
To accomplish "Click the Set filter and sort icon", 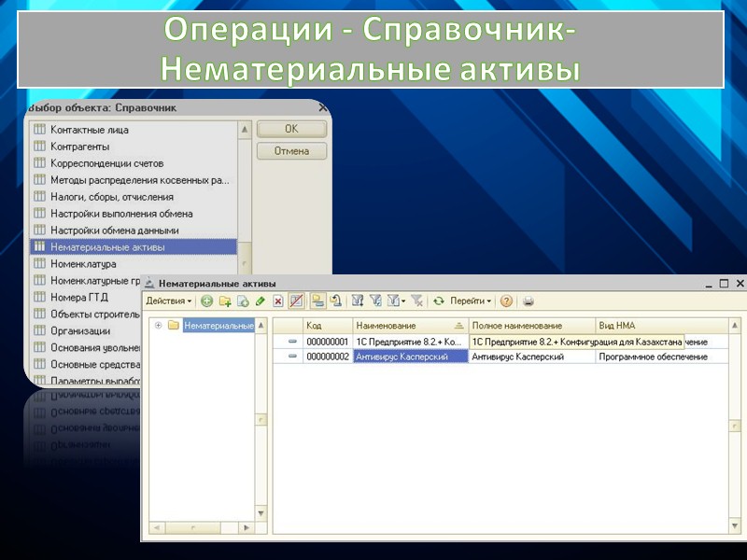I will tap(358, 301).
